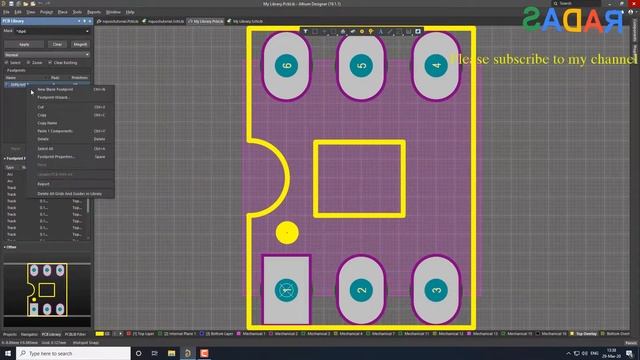Collapse the Footprint Primitives section
The width and height of the screenshot is (640, 360).
tap(5, 158)
